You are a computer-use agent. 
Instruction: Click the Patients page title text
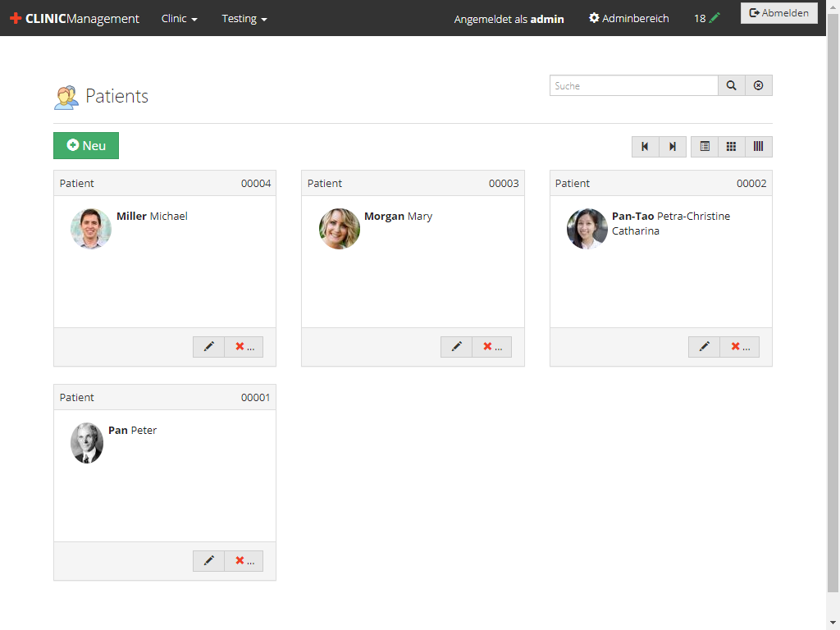tap(116, 97)
